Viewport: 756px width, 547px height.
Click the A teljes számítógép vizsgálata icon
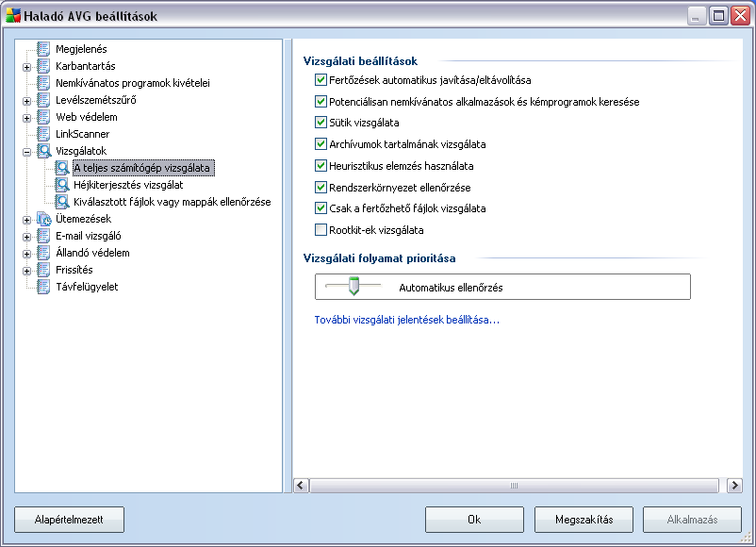click(x=62, y=168)
